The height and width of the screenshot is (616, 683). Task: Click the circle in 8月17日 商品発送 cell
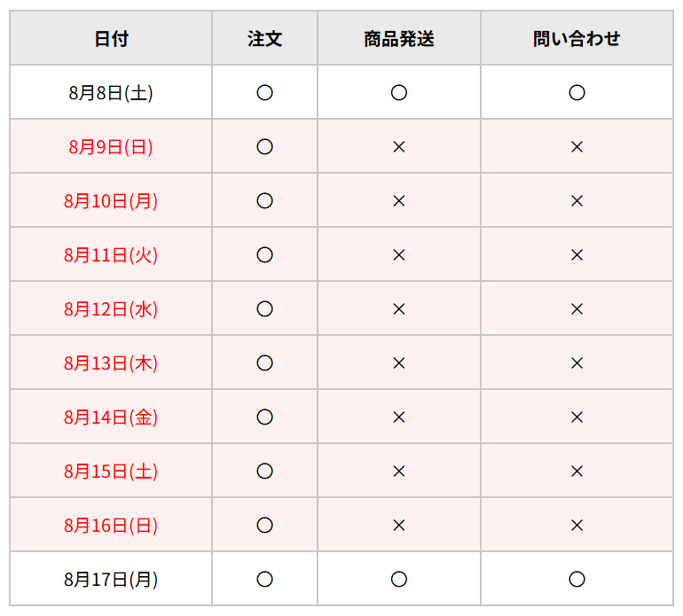(399, 580)
